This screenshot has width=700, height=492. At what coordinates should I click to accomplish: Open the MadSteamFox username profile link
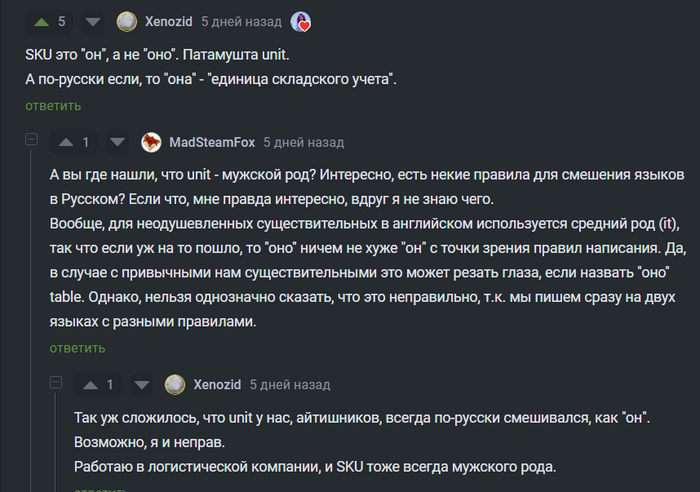point(212,142)
